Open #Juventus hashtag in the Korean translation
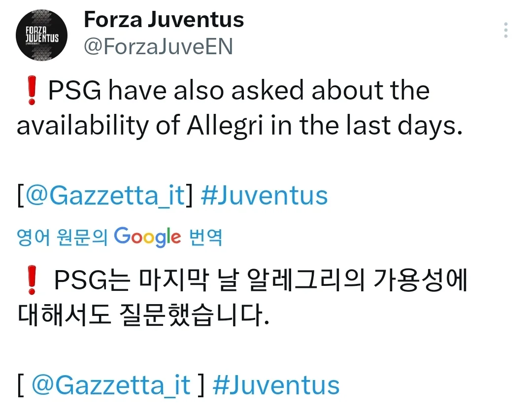The width and height of the screenshot is (532, 417). point(276,385)
